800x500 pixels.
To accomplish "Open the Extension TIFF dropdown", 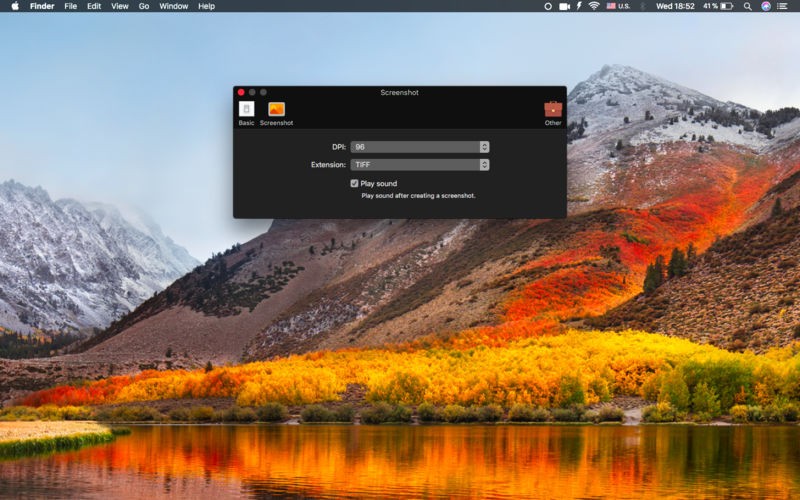I will [420, 165].
